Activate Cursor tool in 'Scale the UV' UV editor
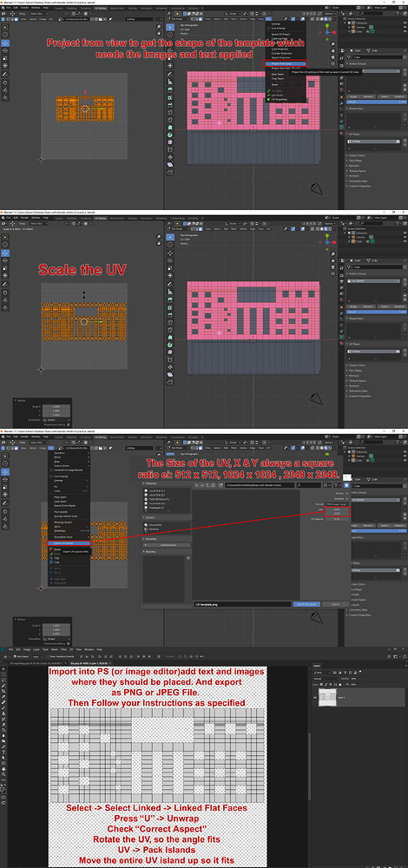 (x=5, y=244)
